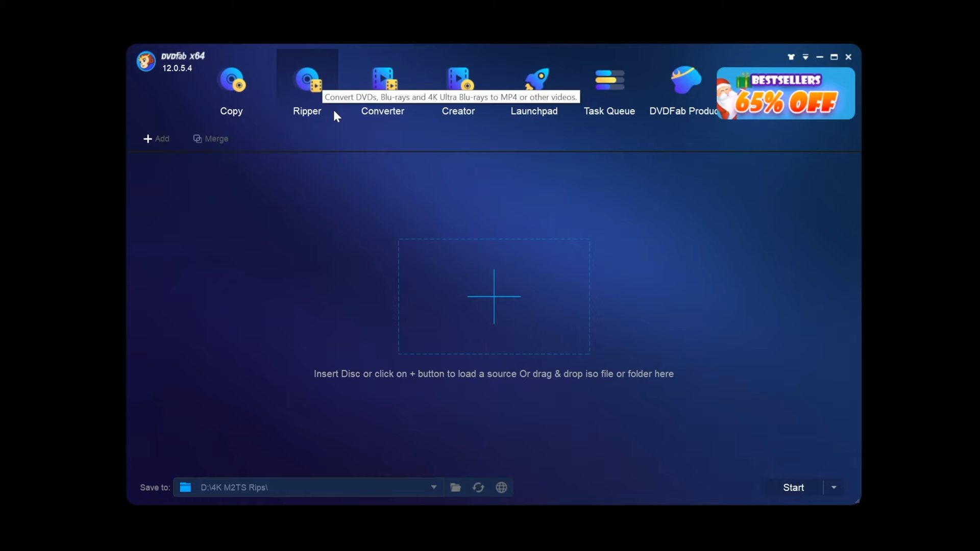Click the 12.0.5.4 version text
This screenshot has width=980, height=551.
(177, 68)
